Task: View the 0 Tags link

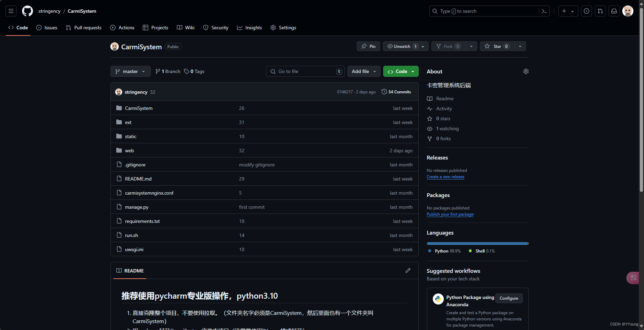Action: [x=194, y=71]
